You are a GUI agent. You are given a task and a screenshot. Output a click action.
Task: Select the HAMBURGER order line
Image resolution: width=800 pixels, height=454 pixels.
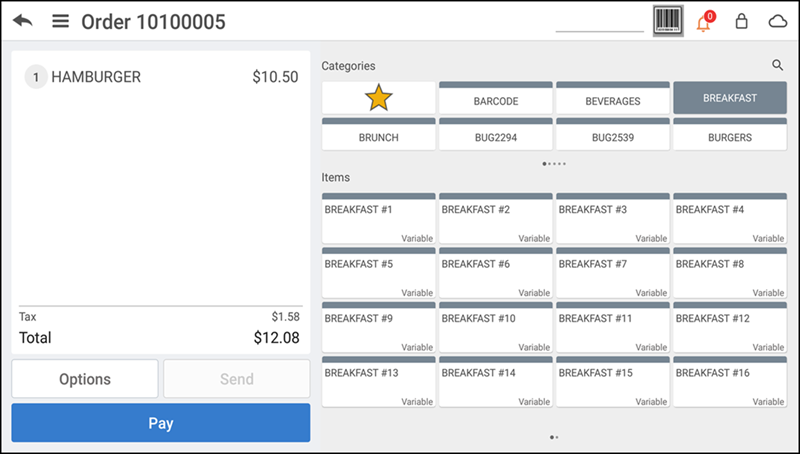coord(161,77)
